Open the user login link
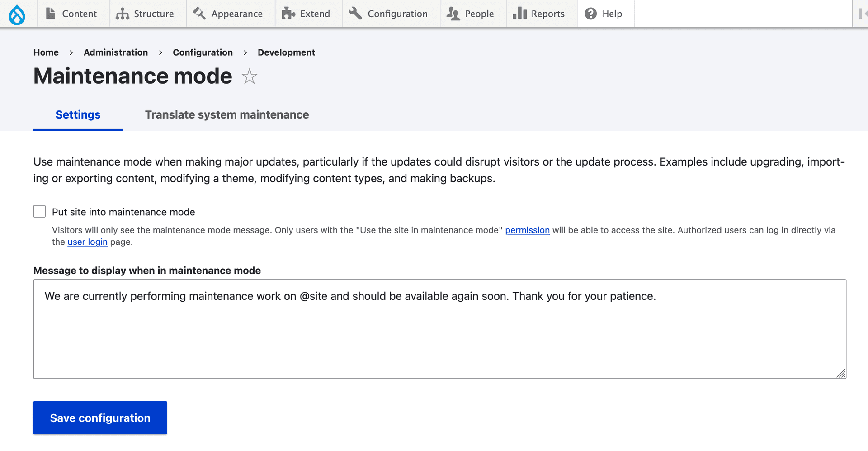 pos(87,242)
